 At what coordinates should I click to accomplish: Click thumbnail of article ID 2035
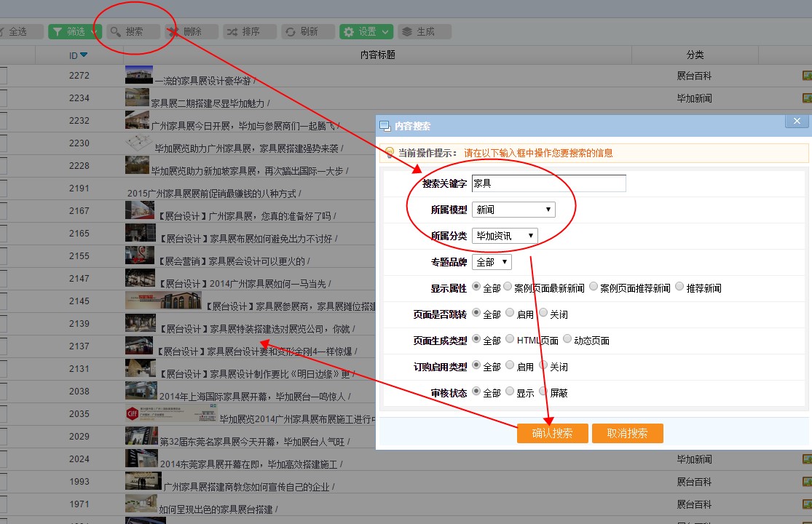coord(170,413)
